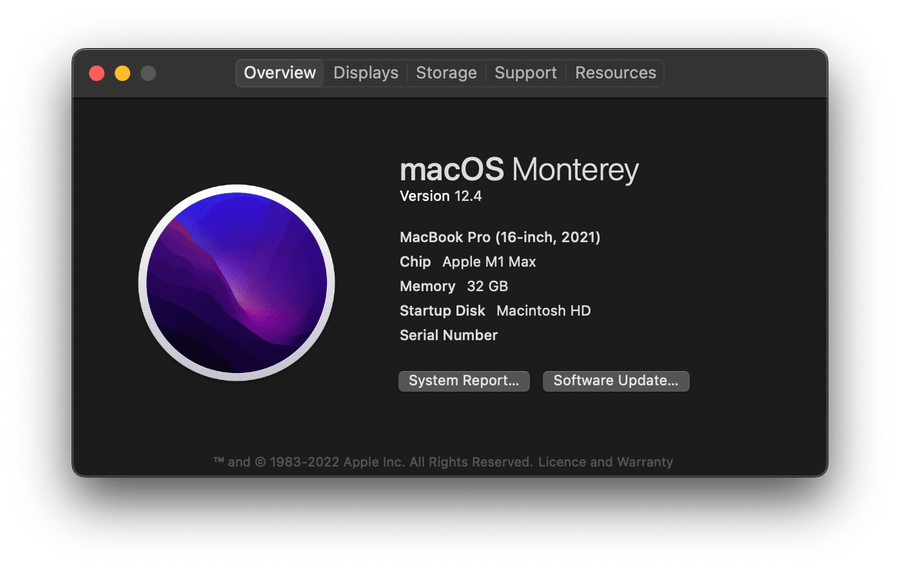The height and width of the screenshot is (572, 900).
Task: Click the Startup Disk label
Action: tap(442, 311)
